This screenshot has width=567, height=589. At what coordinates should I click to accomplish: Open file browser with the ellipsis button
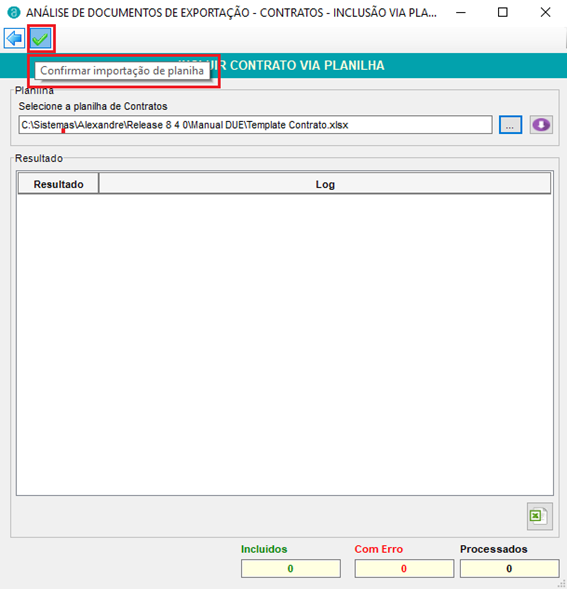pos(510,125)
